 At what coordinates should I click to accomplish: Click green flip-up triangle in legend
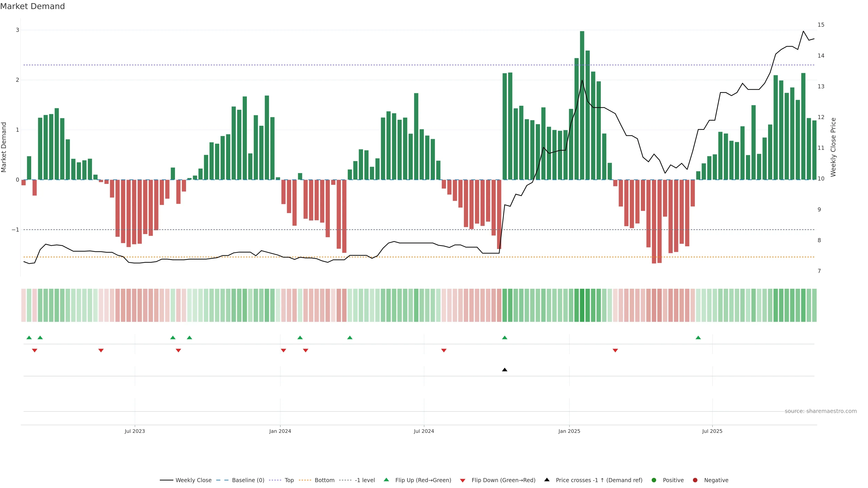point(386,480)
